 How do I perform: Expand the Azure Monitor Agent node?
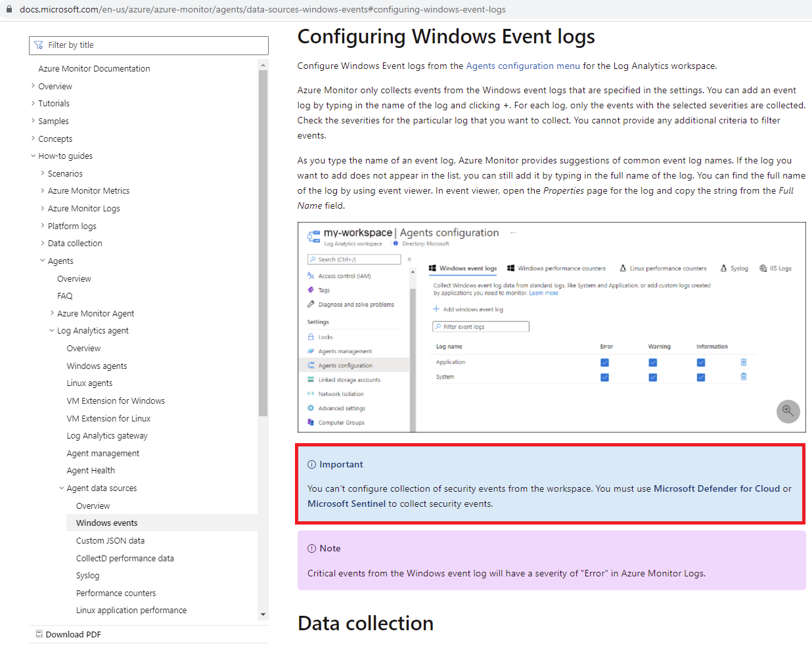(52, 313)
